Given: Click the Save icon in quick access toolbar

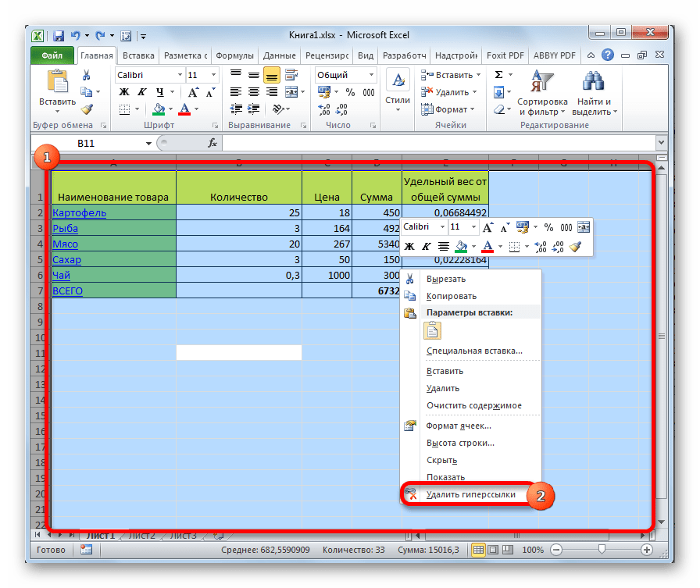Looking at the screenshot, I should point(59,36).
